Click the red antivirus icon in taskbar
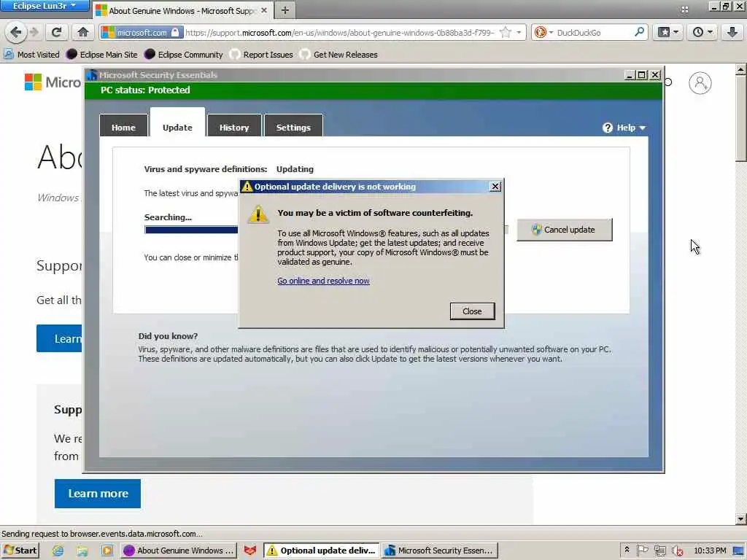This screenshot has width=747, height=560. click(250, 551)
